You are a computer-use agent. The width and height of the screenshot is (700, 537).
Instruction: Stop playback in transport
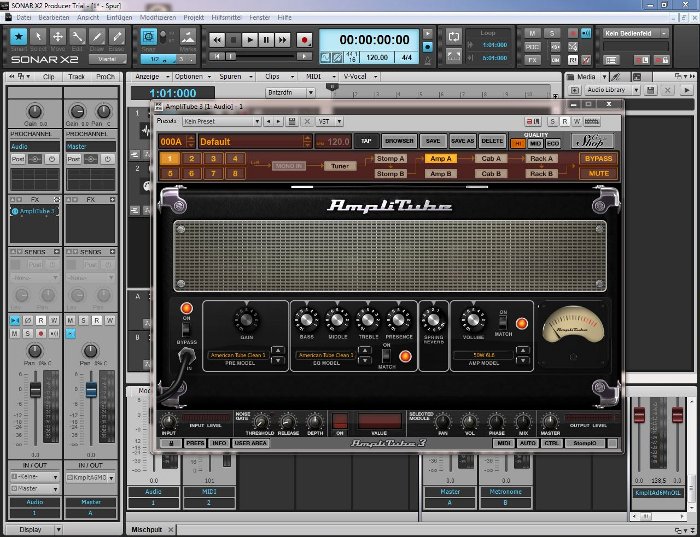(233, 40)
